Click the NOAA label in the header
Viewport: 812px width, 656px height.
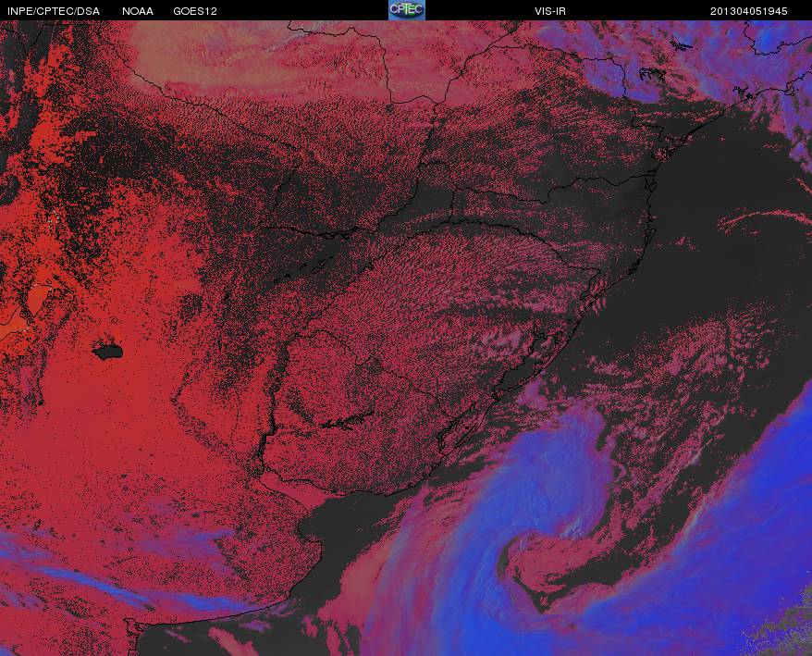[138, 11]
